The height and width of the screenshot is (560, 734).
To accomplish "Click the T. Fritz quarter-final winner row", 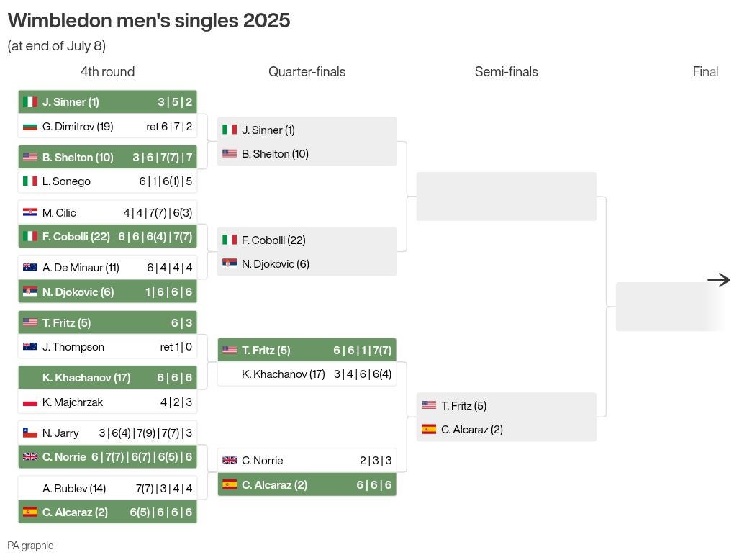I will [307, 350].
